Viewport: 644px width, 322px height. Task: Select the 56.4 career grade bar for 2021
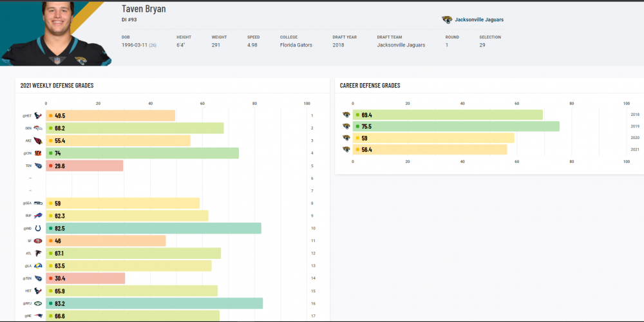pos(430,149)
